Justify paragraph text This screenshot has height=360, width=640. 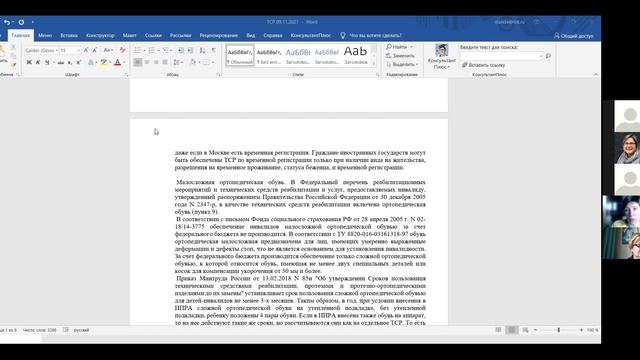pos(165,62)
